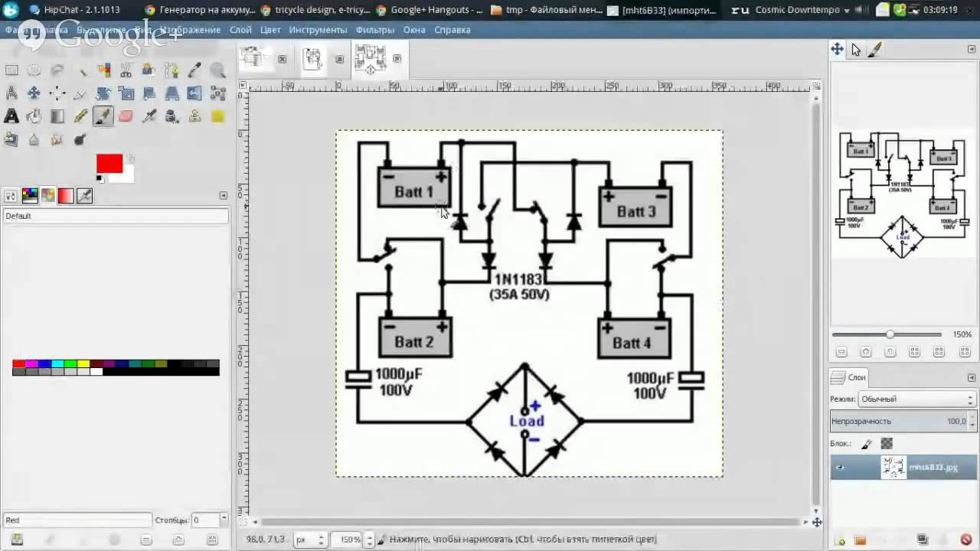The height and width of the screenshot is (551, 980).
Task: Select the Eraser tool
Action: [126, 116]
